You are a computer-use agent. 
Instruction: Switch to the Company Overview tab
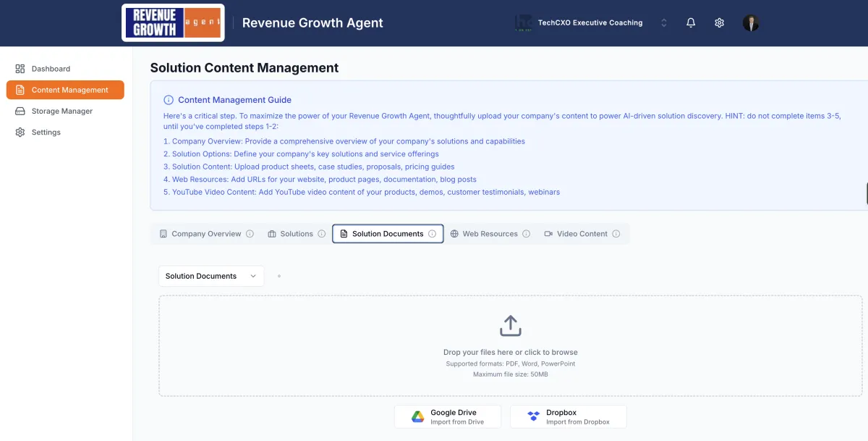tap(206, 234)
